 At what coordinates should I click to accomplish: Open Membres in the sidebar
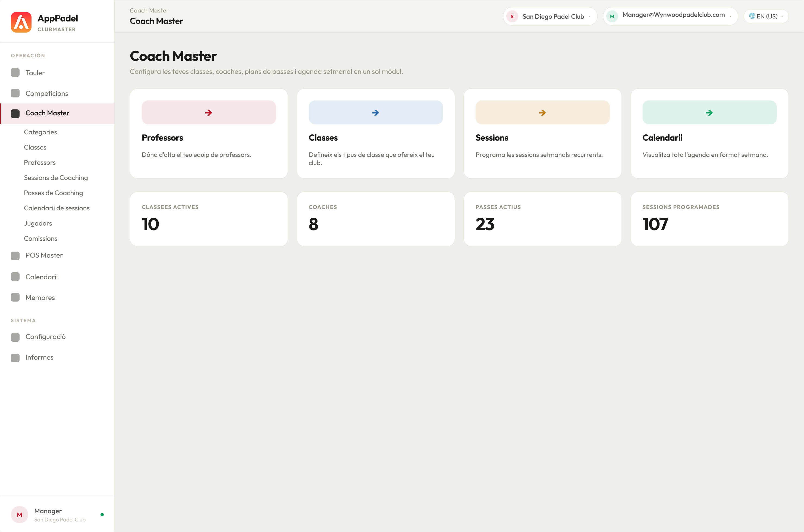(57, 297)
